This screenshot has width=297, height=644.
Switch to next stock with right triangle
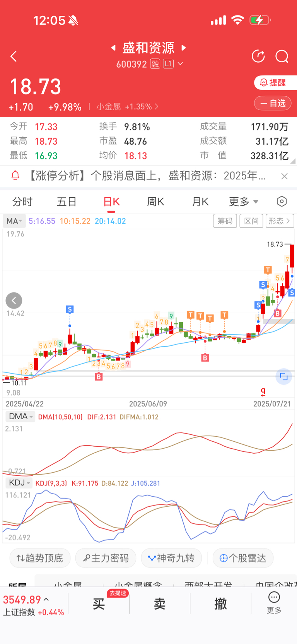(x=184, y=48)
